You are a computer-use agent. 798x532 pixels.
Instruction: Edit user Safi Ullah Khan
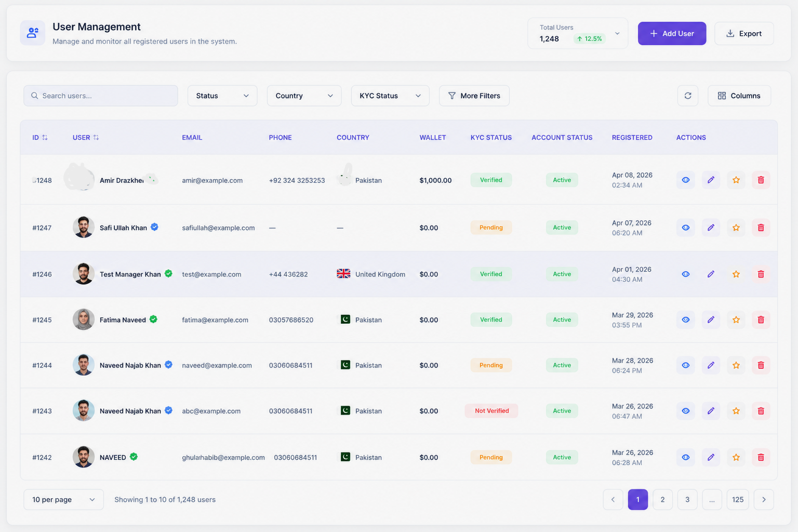coord(711,228)
